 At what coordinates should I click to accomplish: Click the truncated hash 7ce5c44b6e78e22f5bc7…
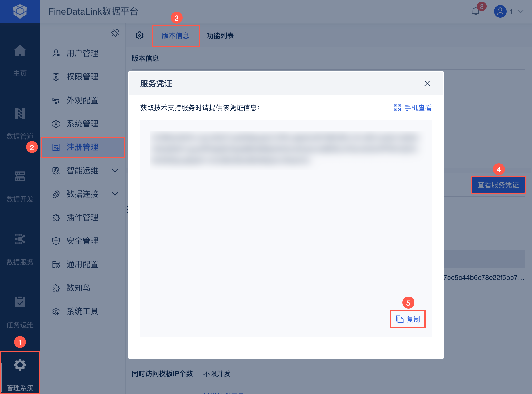[x=484, y=278]
